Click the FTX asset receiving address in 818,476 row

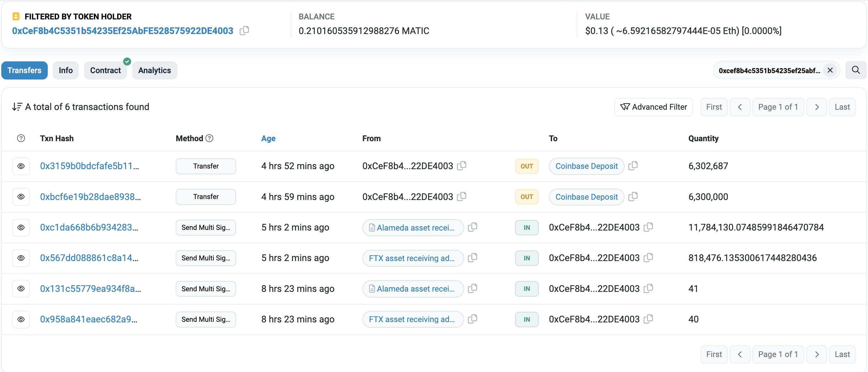pos(411,258)
